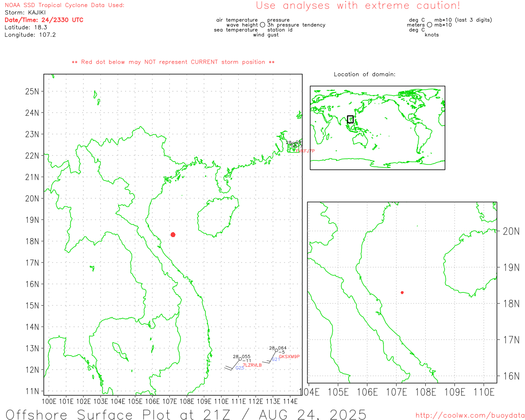The width and height of the screenshot is (525, 420).
Task: Click the 20N label on inset map
Action: (x=511, y=231)
